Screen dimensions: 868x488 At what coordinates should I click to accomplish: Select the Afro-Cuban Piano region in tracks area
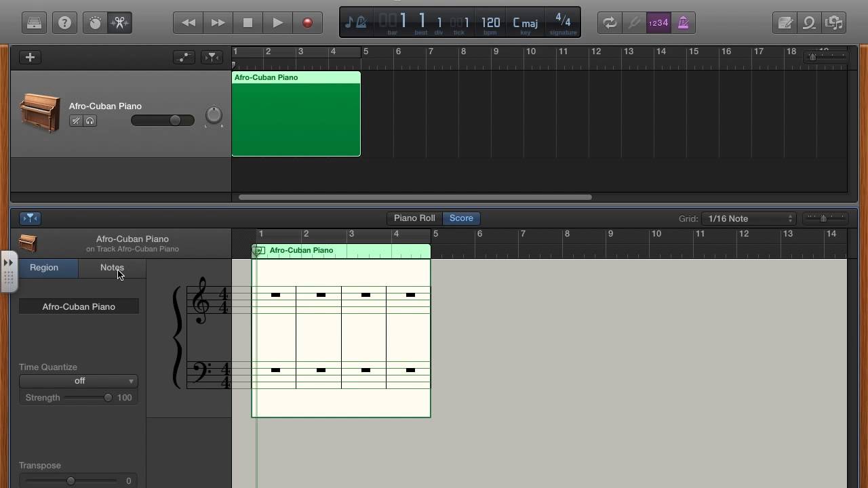point(296,114)
